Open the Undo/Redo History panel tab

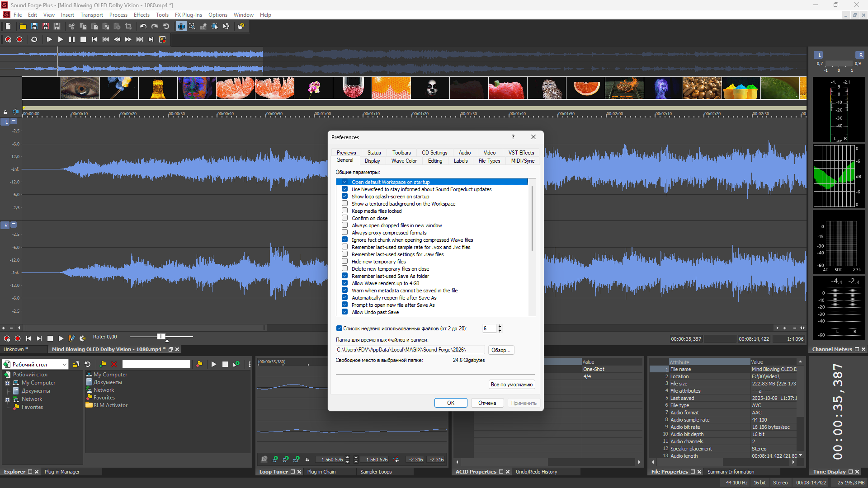(x=537, y=472)
